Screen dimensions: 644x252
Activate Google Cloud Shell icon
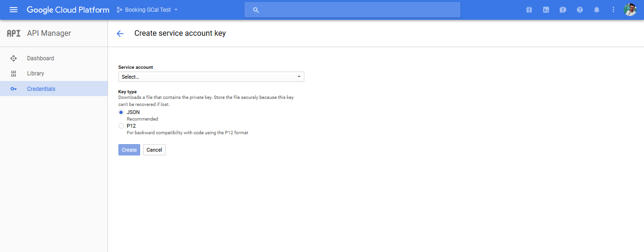[x=546, y=10]
